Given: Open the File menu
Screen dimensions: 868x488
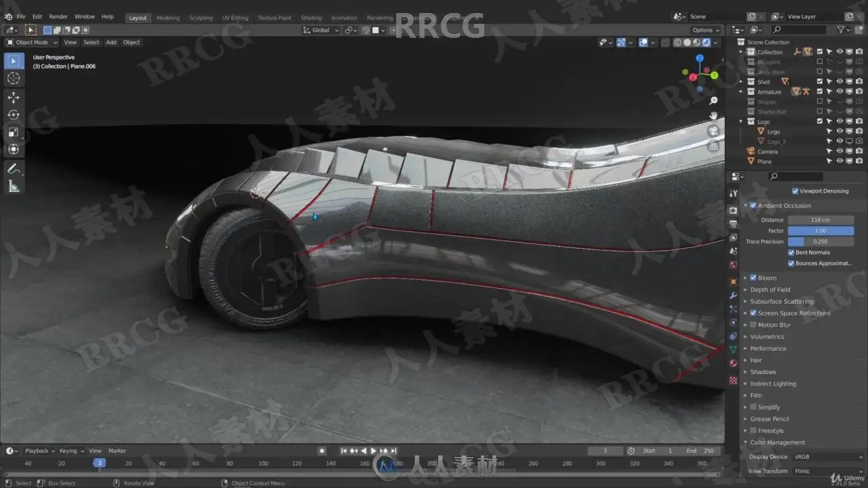Looking at the screenshot, I should coord(20,16).
